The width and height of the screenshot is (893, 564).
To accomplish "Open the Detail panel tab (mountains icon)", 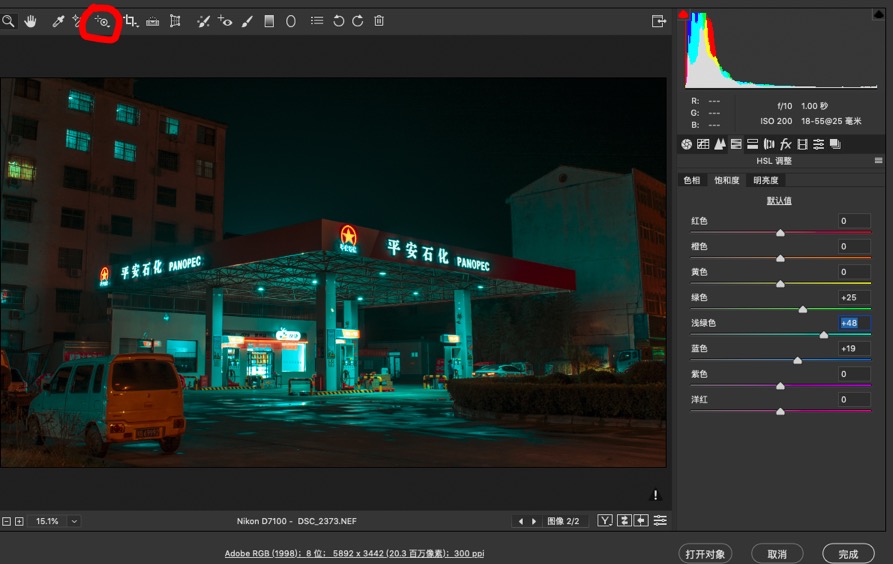I will point(720,144).
